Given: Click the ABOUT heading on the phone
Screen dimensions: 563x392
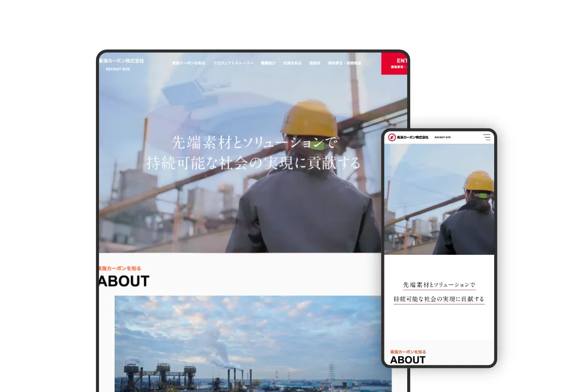Looking at the screenshot, I should 408,360.
